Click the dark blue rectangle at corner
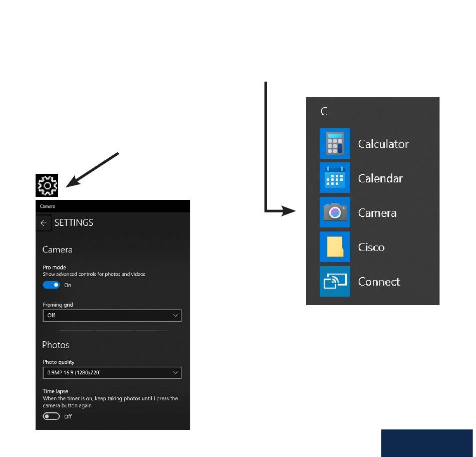 [x=427, y=443]
